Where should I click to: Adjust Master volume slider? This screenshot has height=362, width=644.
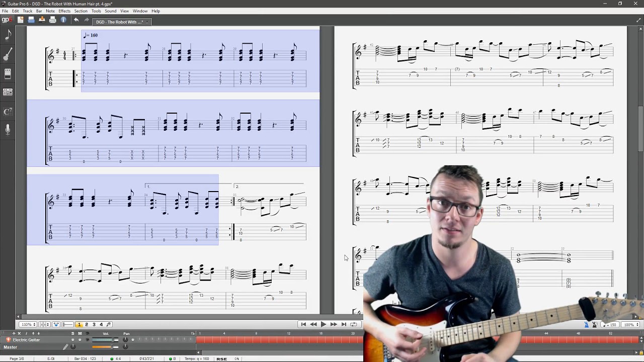click(106, 346)
